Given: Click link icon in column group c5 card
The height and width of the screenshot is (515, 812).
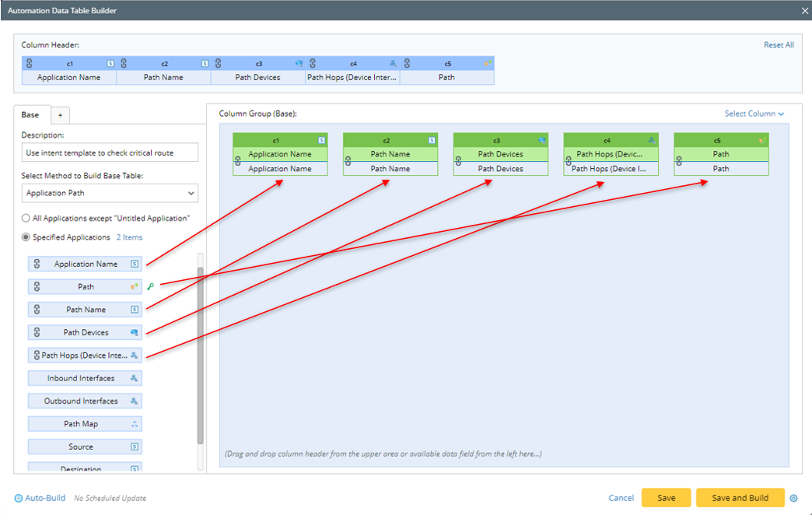Looking at the screenshot, I should tap(679, 161).
